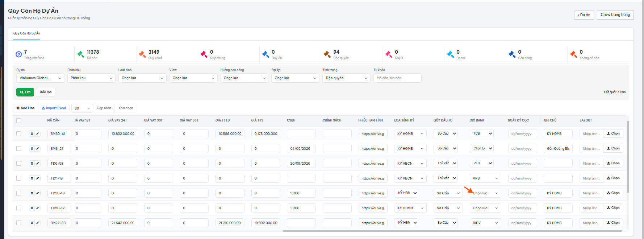Edit the TĐ50-10 row with its pencil icon
This screenshot has height=239, width=644.
click(38, 193)
